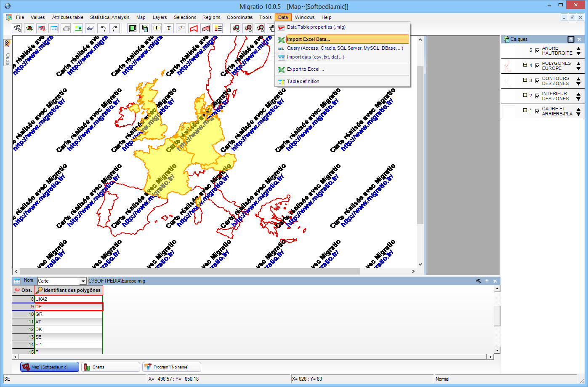Click the speech bubble label icon
The image size is (588, 387).
(181, 28)
